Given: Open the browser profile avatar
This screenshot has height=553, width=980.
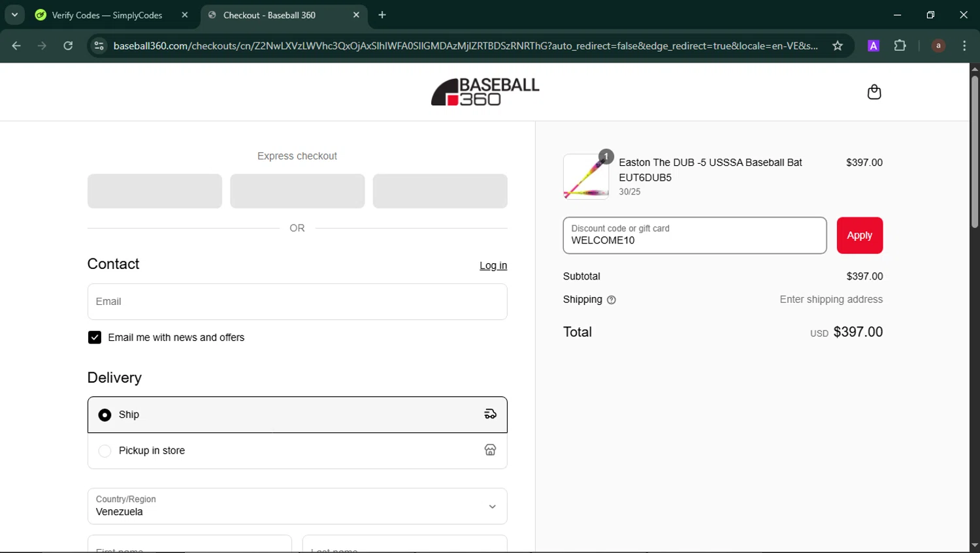Looking at the screenshot, I should point(938,46).
